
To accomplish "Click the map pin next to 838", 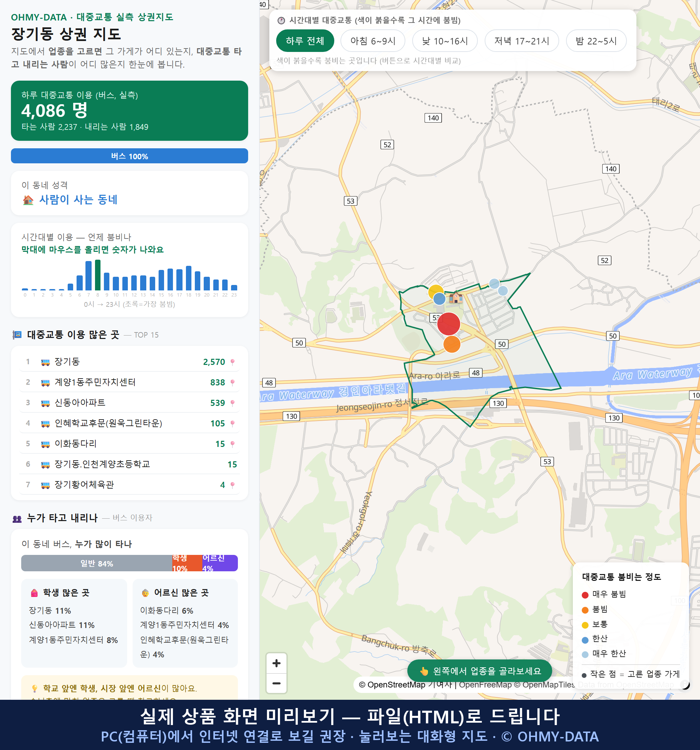I will pyautogui.click(x=232, y=383).
